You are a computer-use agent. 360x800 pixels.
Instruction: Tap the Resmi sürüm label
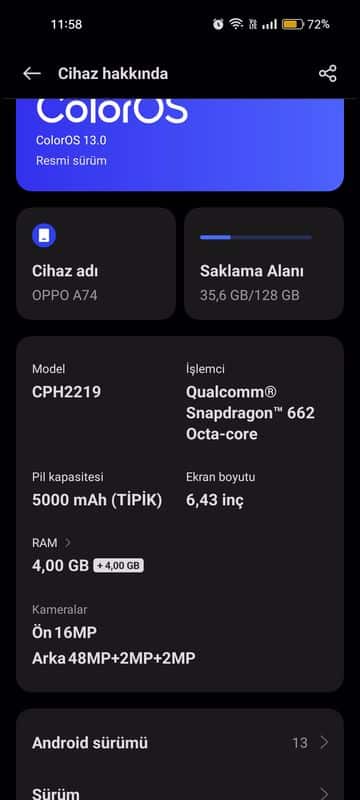pyautogui.click(x=71, y=161)
